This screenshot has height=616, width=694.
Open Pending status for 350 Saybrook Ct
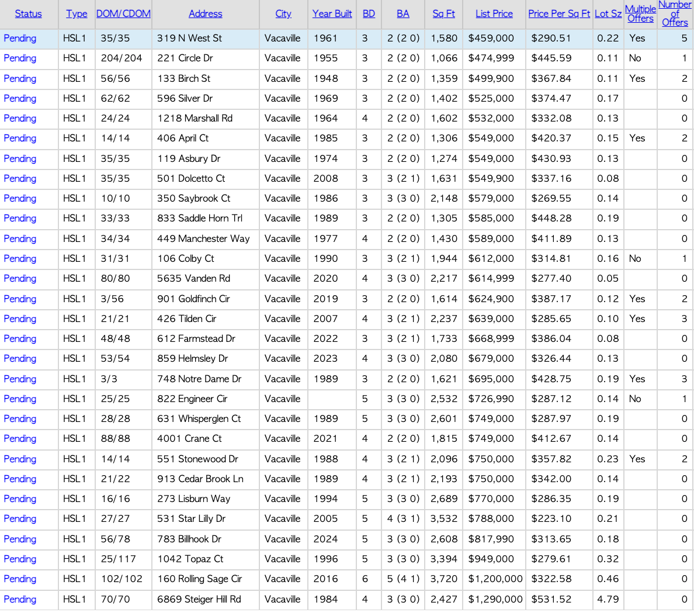[x=20, y=198]
